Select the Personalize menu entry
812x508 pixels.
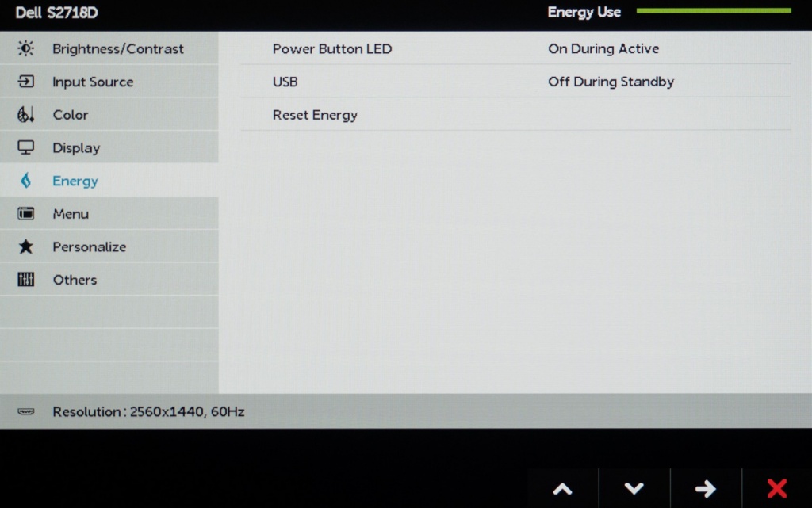coord(89,246)
